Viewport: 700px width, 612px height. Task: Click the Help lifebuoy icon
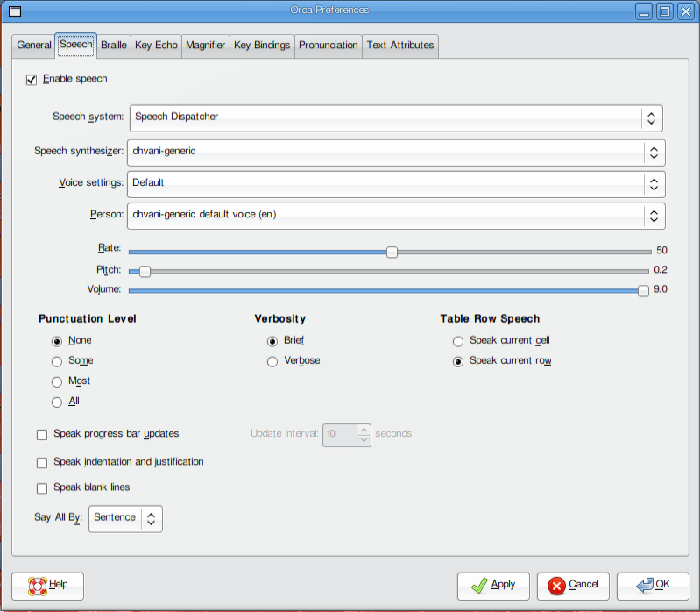[x=37, y=585]
